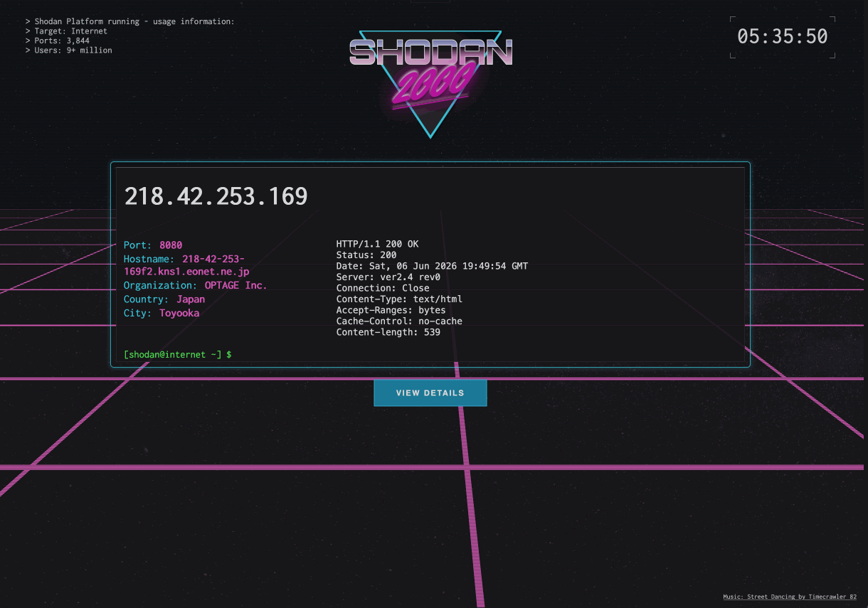Select the Cache-Control: no-cache line
Image resolution: width=868 pixels, height=608 pixels.
click(399, 321)
